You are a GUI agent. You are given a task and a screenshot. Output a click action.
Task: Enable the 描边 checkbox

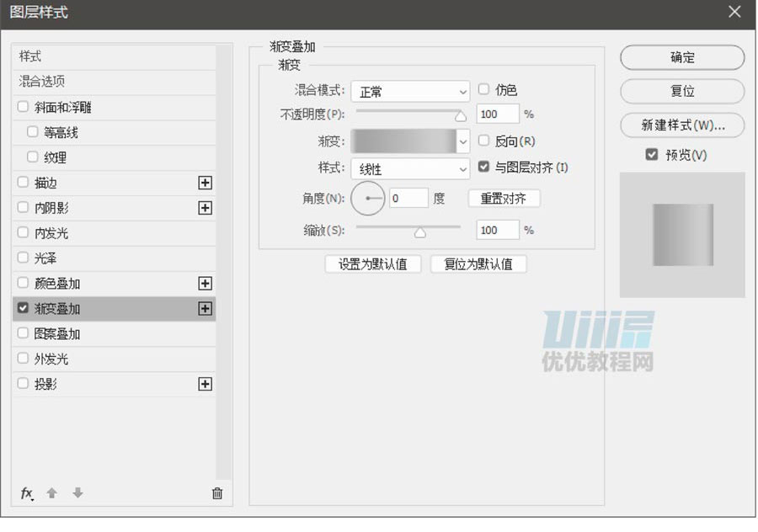[23, 182]
